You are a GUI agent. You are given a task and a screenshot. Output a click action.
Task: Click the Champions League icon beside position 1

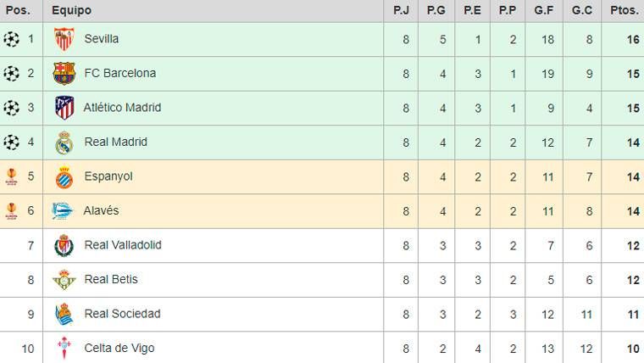(11, 39)
